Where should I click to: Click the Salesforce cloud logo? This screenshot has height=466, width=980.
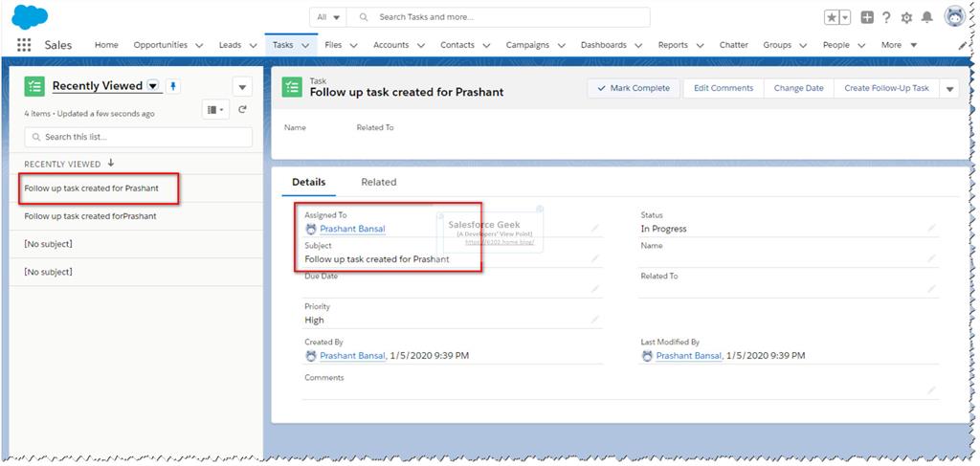point(30,17)
